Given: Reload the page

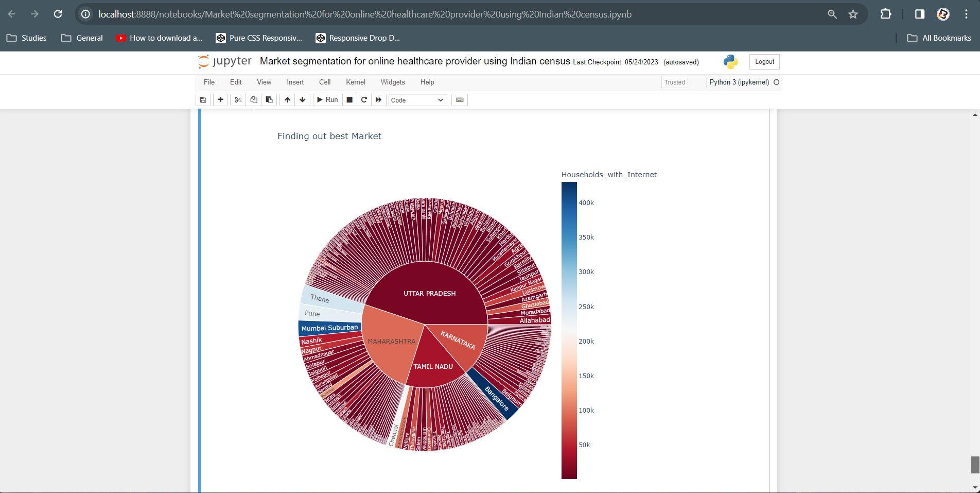Looking at the screenshot, I should coord(58,14).
